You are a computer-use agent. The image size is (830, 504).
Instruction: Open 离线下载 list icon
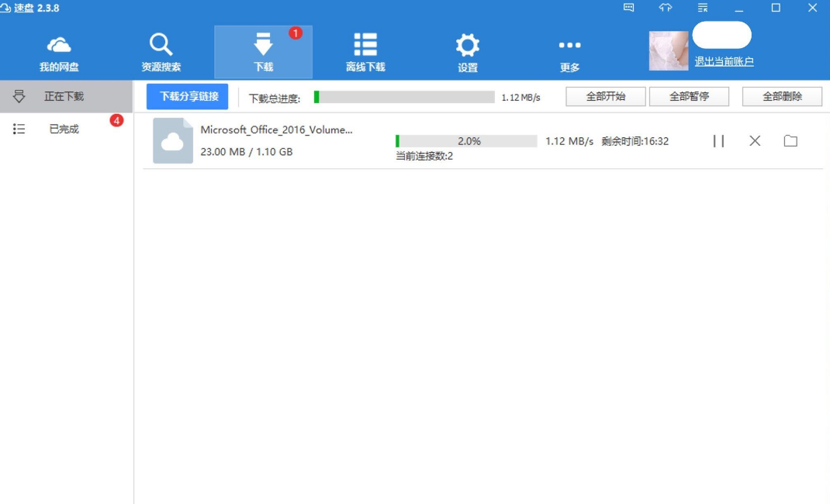(365, 44)
